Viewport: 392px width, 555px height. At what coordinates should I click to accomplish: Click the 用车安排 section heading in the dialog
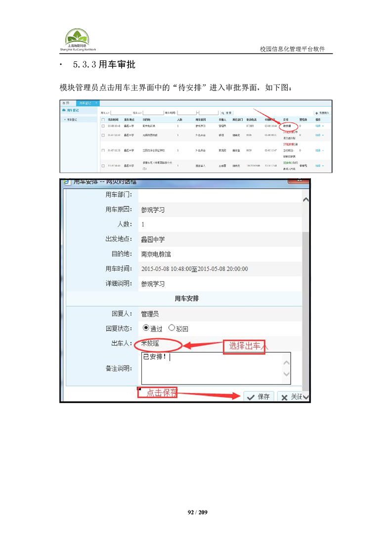tap(187, 299)
